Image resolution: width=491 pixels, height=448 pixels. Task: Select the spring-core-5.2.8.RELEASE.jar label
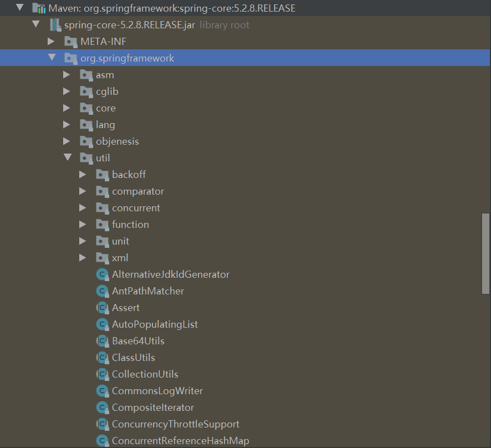tap(130, 25)
